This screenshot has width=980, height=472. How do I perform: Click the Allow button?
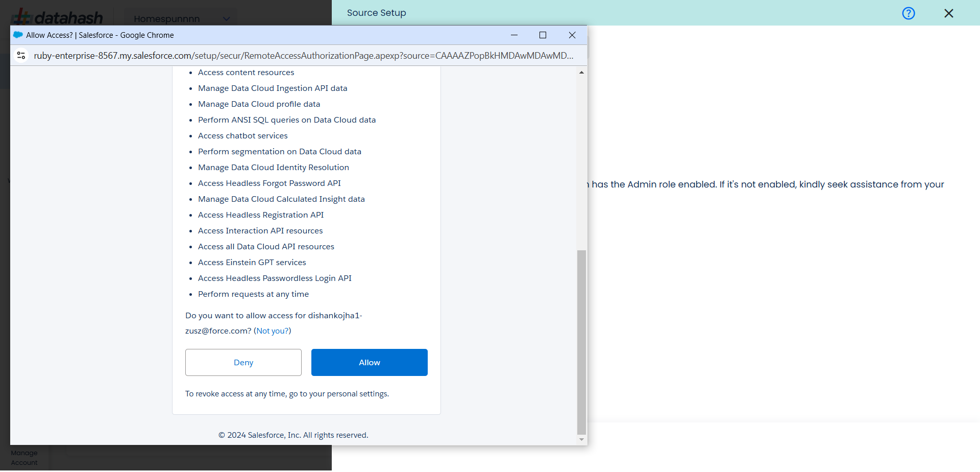point(369,362)
